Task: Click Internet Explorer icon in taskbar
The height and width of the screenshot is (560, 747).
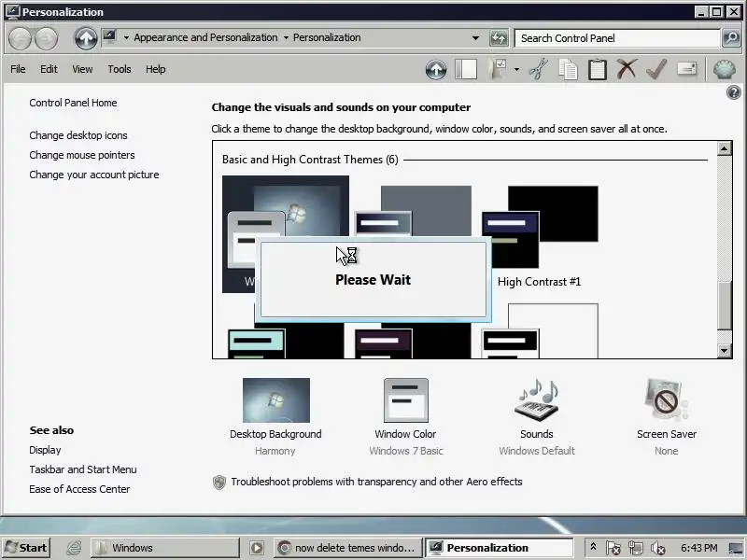Action: click(74, 548)
